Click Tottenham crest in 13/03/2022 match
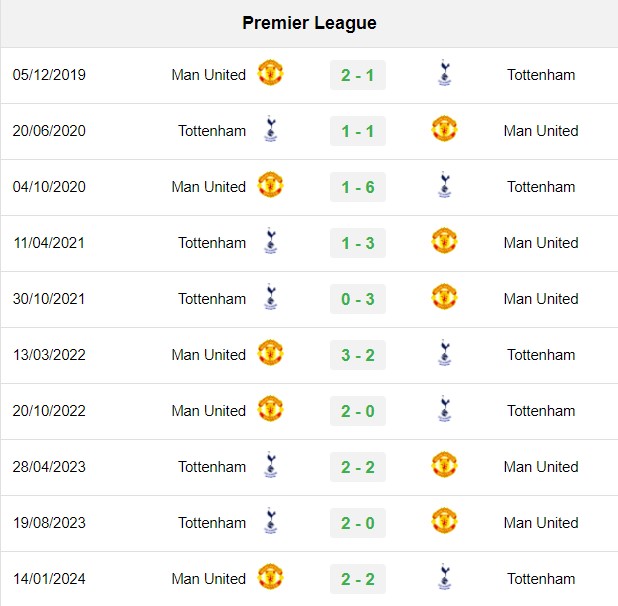618x606 pixels. [445, 353]
